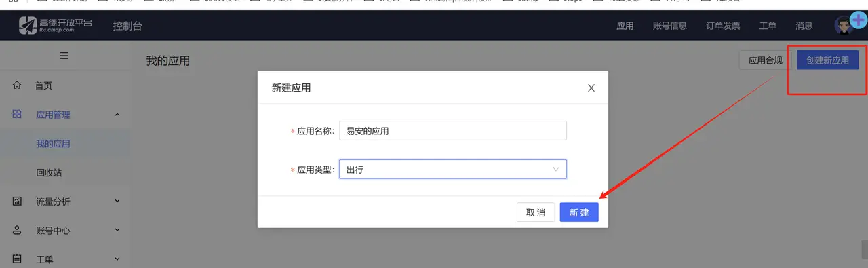Go to 控制台 in header

[127, 26]
